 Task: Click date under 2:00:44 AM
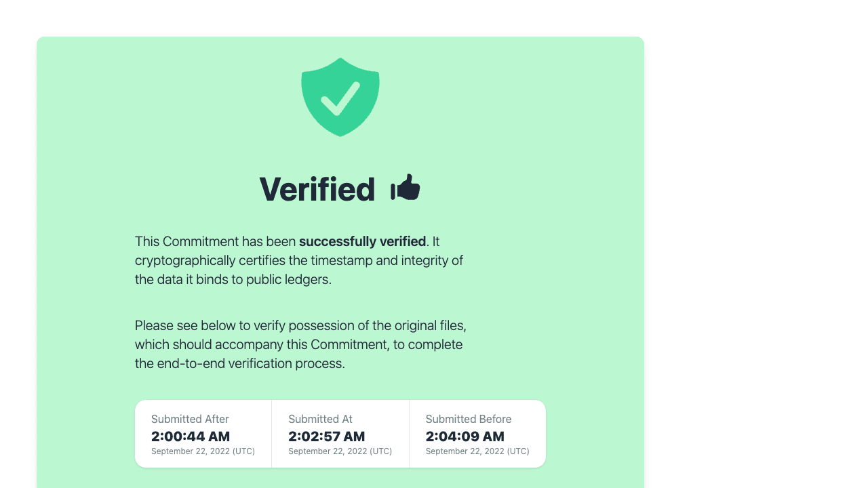point(203,451)
